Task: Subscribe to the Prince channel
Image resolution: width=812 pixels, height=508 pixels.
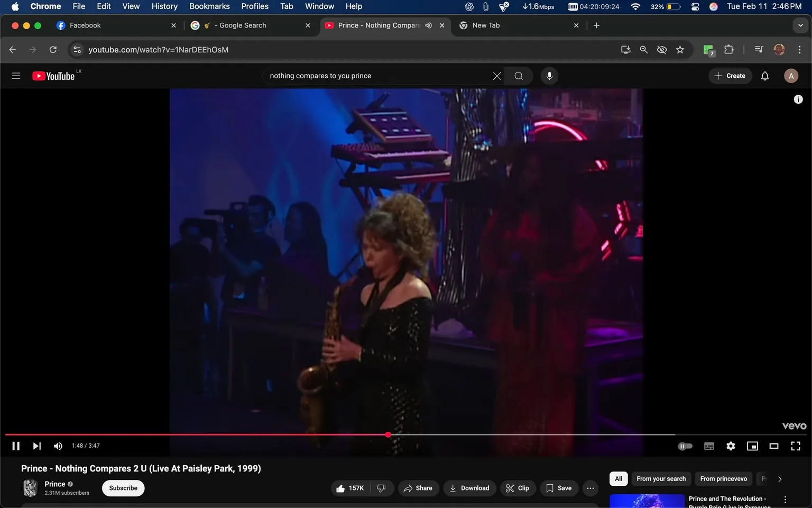Action: [x=123, y=488]
